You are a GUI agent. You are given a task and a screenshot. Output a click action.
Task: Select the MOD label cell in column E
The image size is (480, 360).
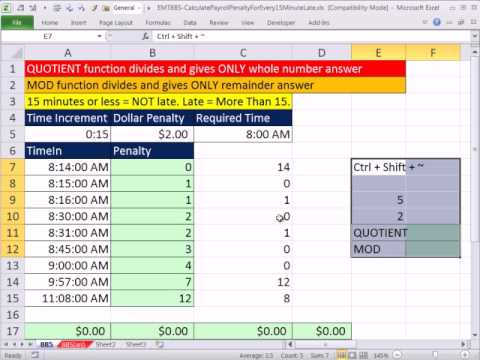pos(378,249)
